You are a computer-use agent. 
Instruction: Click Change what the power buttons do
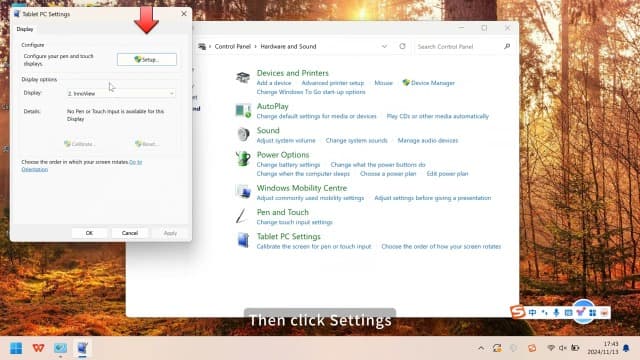pos(378,165)
